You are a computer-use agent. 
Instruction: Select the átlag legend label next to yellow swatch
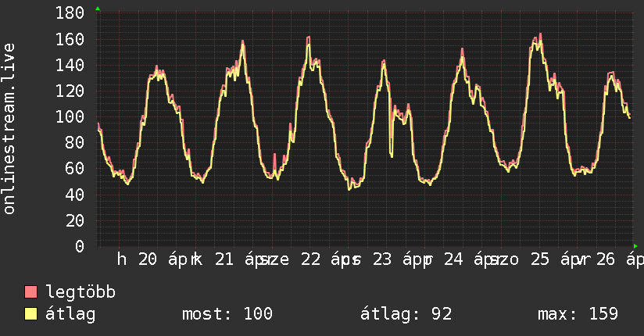pos(71,315)
